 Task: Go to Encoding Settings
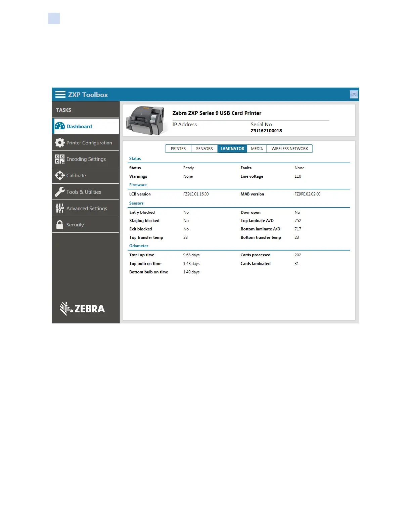coord(86,159)
